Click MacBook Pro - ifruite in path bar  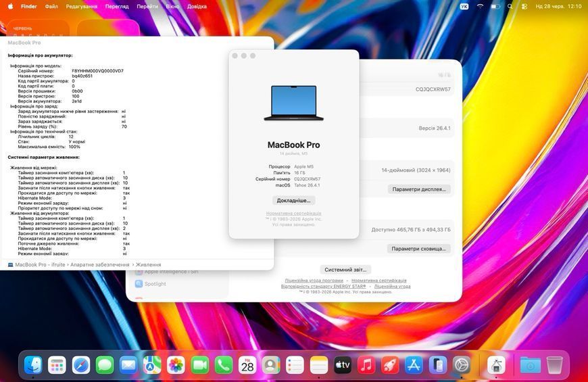point(36,264)
